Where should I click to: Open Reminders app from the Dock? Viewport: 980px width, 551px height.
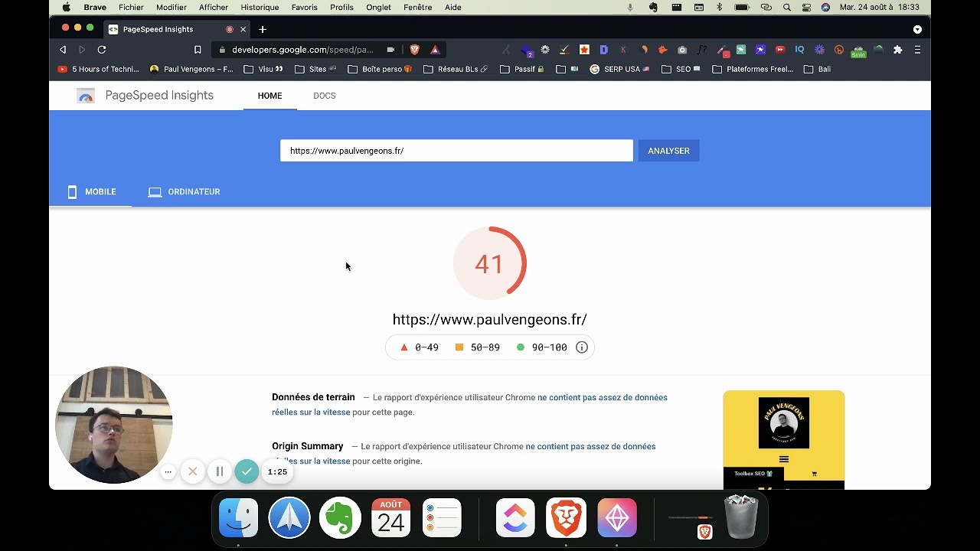click(441, 518)
